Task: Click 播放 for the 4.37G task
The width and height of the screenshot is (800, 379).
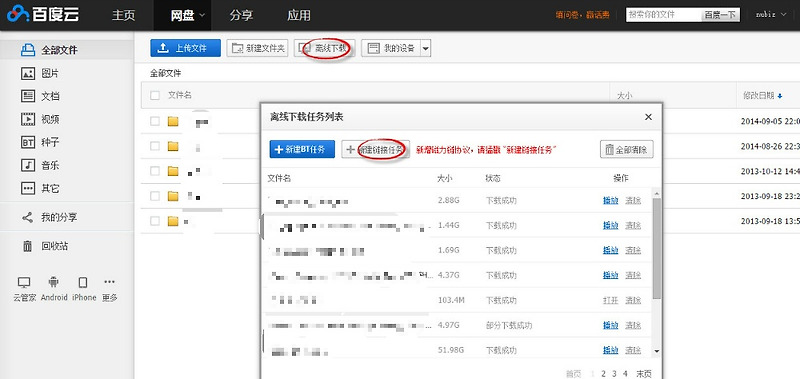Action: [610, 275]
